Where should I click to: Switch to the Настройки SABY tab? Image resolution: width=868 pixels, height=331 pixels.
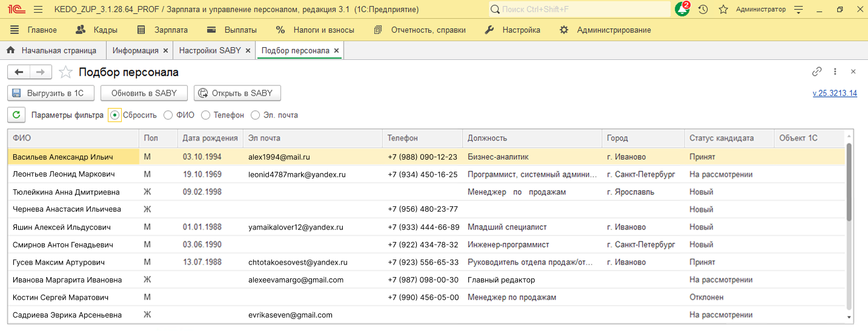210,50
